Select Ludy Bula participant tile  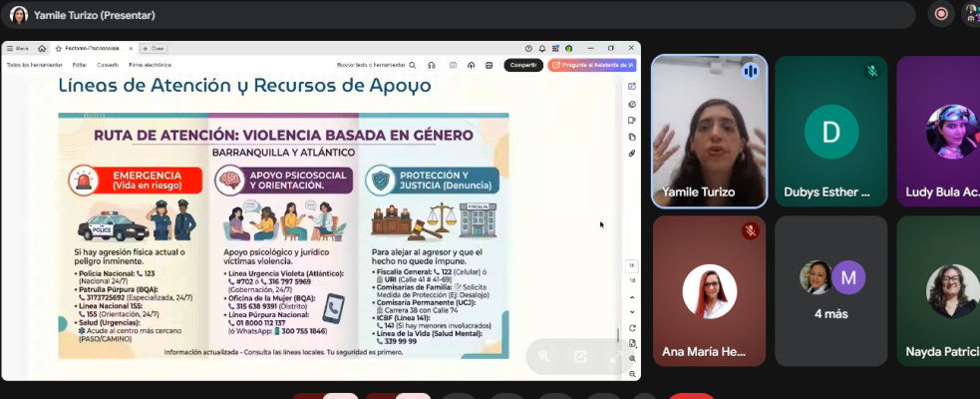pos(938,132)
